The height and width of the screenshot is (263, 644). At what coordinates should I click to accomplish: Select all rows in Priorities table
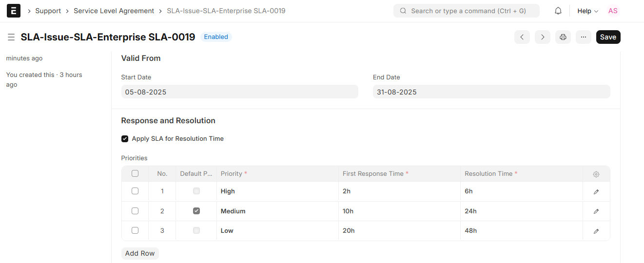click(135, 173)
